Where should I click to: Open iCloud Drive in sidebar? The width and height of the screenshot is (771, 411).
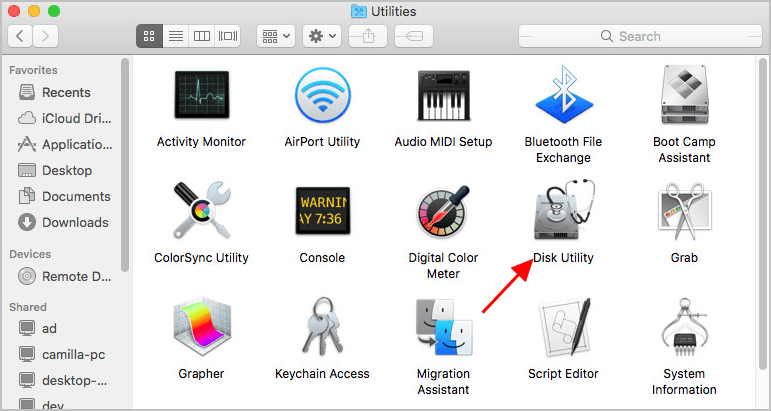tap(63, 118)
